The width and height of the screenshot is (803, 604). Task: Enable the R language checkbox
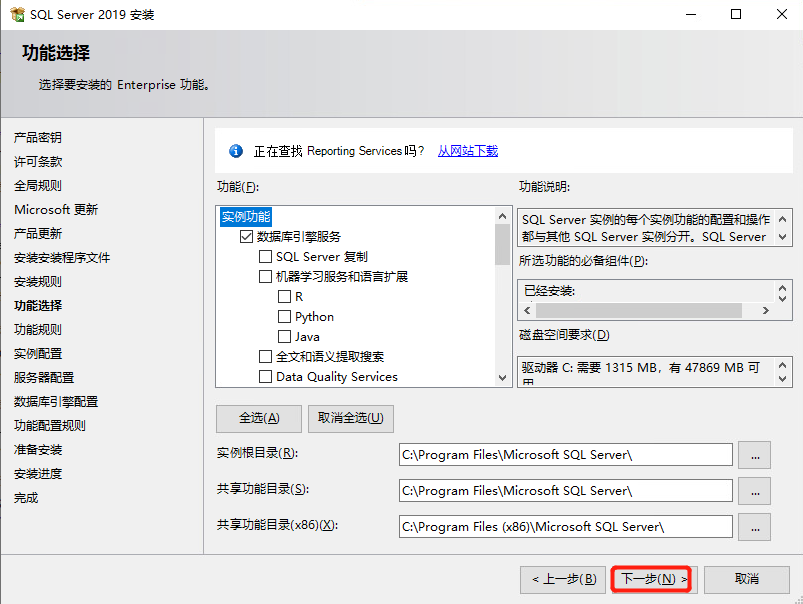pyautogui.click(x=284, y=297)
